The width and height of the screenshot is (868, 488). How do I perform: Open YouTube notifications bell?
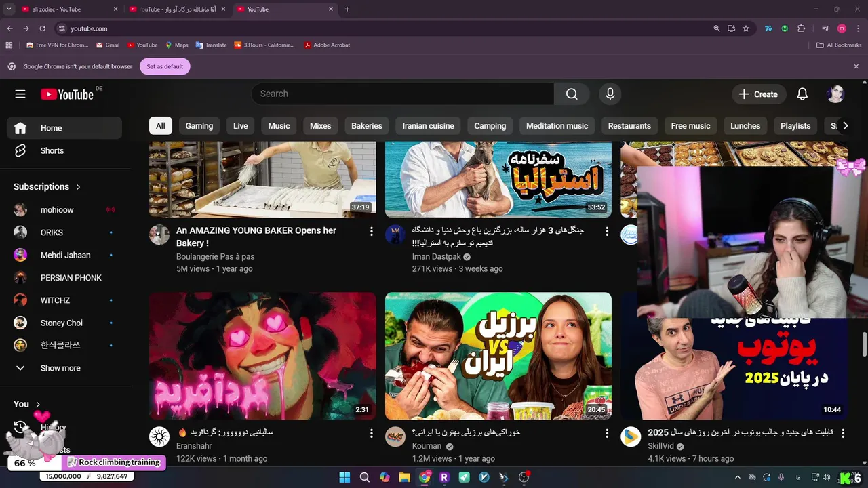click(x=802, y=94)
